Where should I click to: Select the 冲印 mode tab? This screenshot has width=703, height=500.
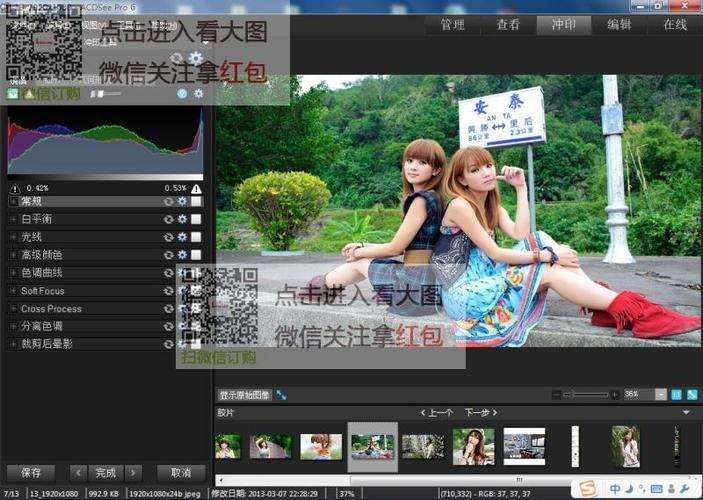[x=564, y=25]
